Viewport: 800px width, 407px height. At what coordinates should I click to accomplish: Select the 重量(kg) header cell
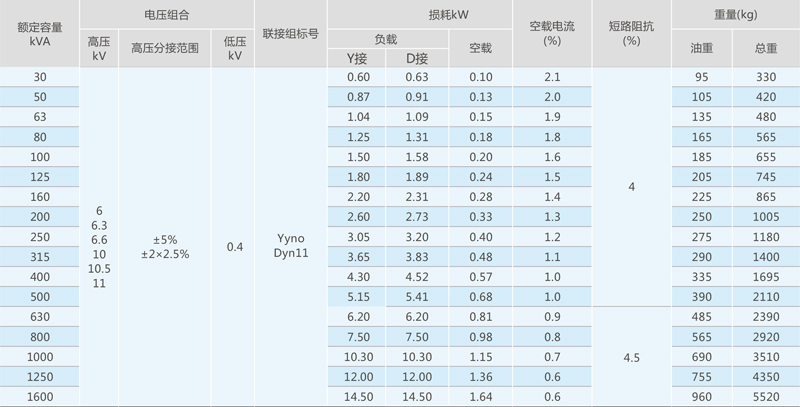click(736, 15)
